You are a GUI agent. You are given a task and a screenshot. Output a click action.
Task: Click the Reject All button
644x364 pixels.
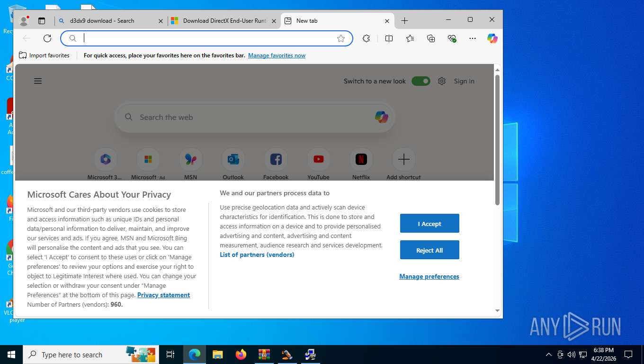tap(429, 250)
